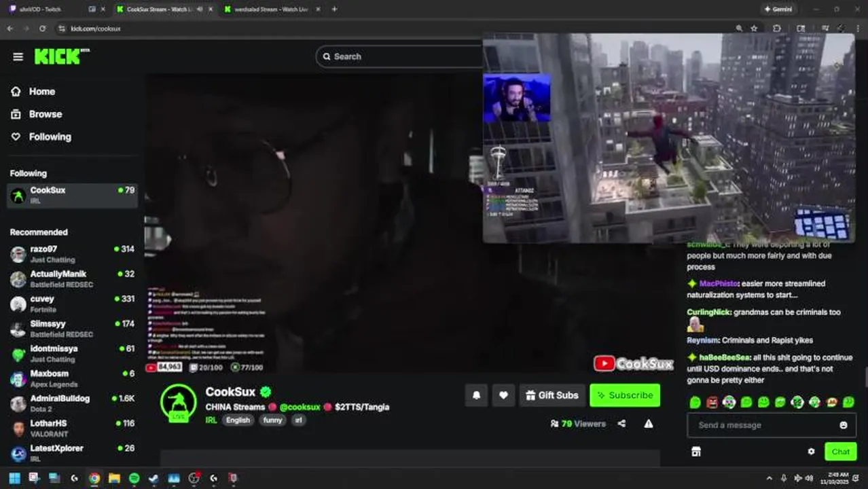Open recommended channel cuvey
868x489 pixels.
(x=72, y=304)
